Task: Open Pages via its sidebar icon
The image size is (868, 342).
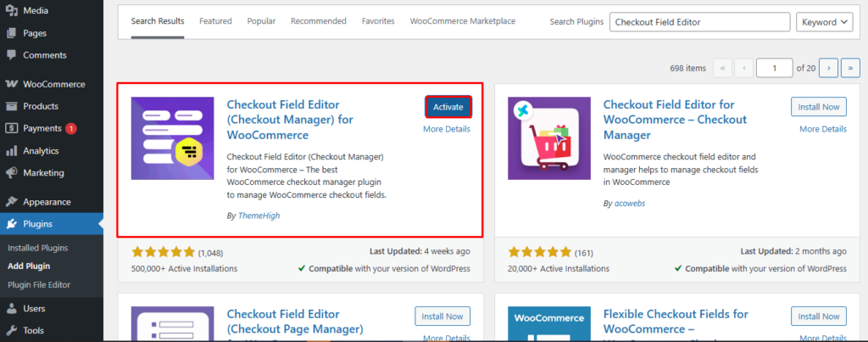Action: click(11, 33)
